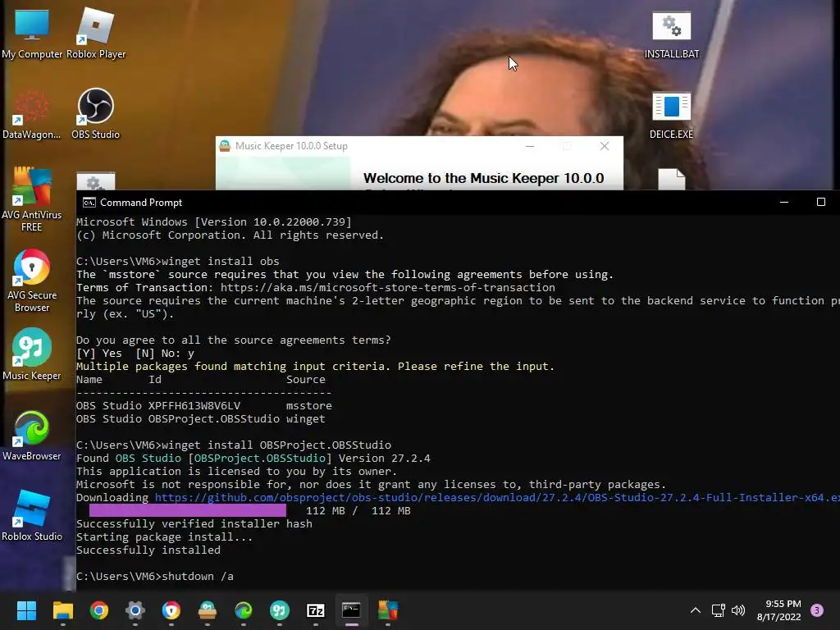Open volume control tray icon
The width and height of the screenshot is (840, 630).
(x=738, y=610)
